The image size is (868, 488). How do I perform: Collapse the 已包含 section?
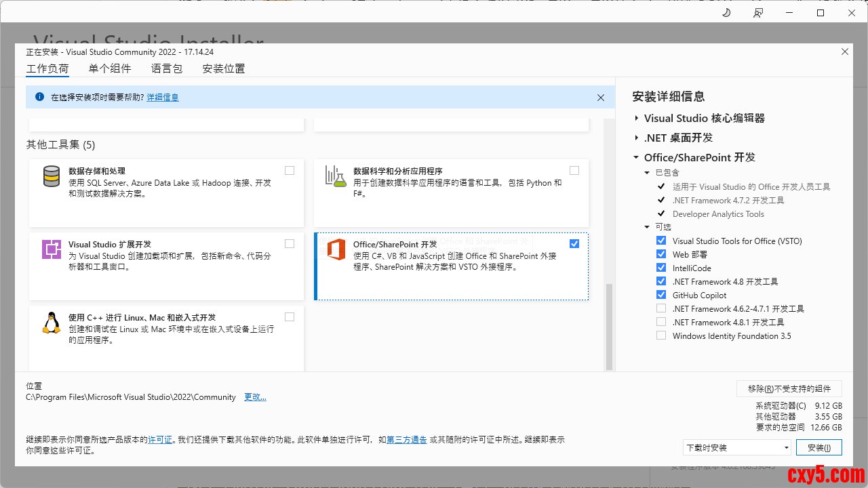click(x=648, y=173)
